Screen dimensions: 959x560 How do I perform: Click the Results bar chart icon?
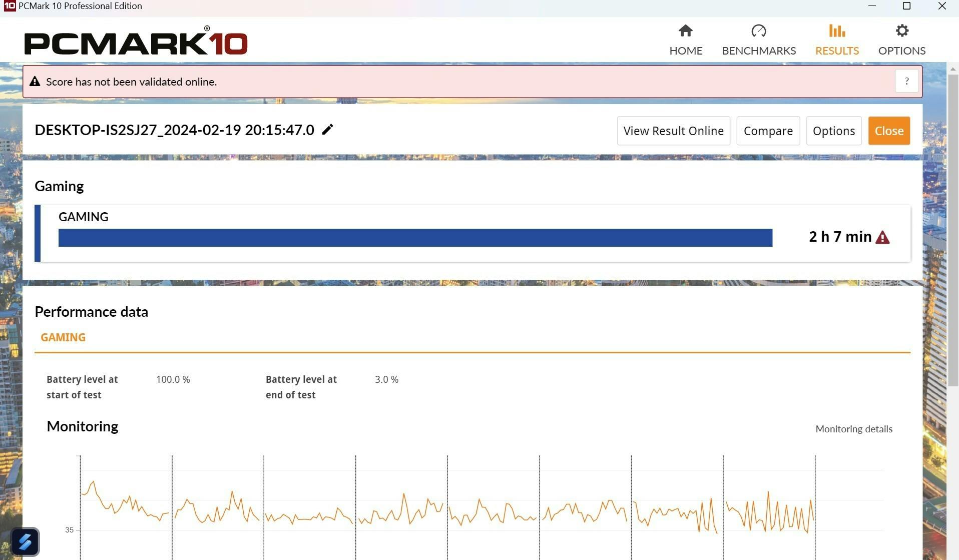(836, 31)
